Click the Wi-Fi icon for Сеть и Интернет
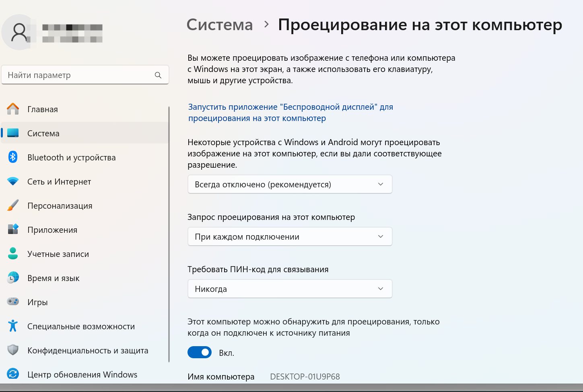The width and height of the screenshot is (583, 392). tap(13, 181)
